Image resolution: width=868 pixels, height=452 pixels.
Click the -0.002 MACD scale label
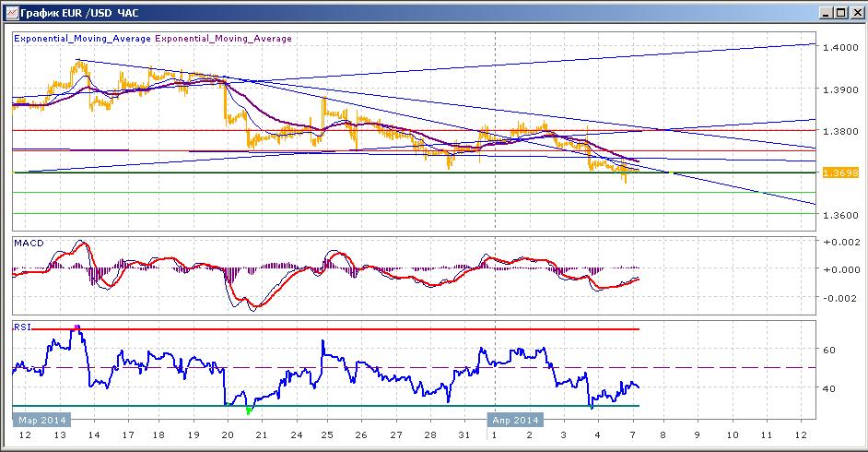pyautogui.click(x=841, y=298)
